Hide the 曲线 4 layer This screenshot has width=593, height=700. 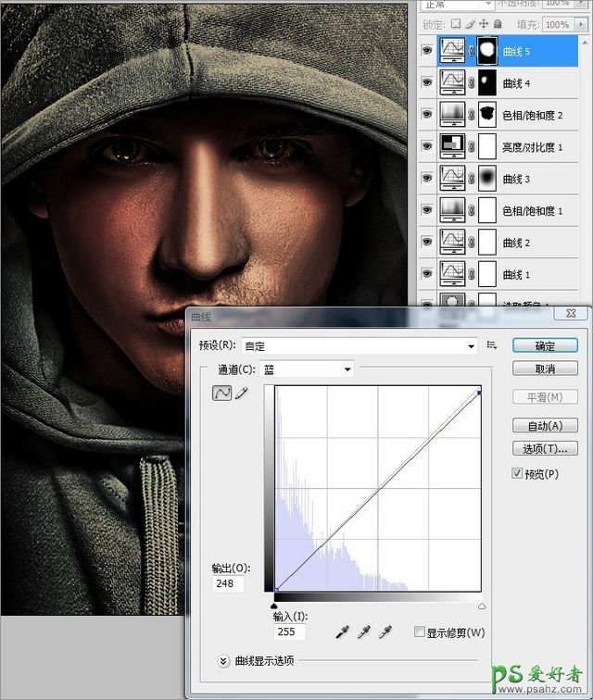[427, 83]
